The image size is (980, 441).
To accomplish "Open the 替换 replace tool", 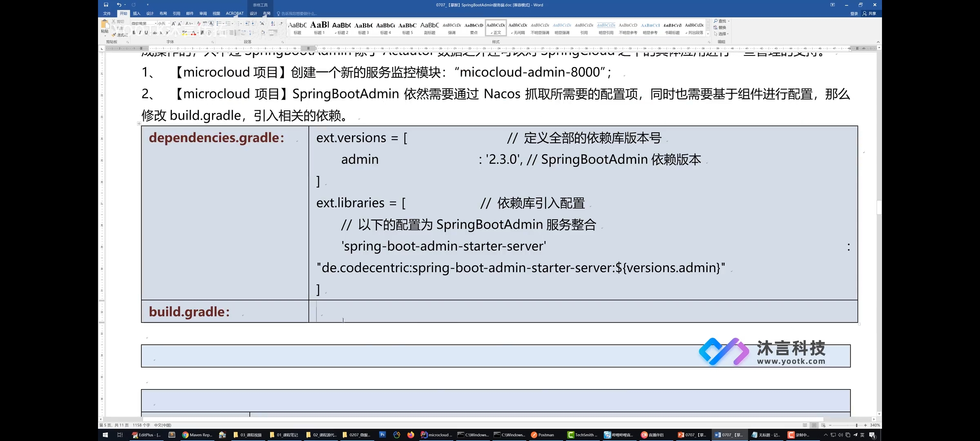I will click(x=720, y=27).
